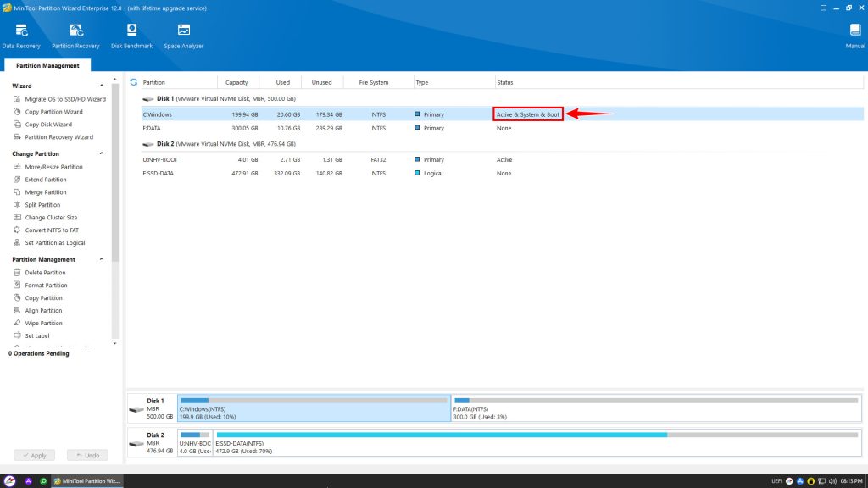Select the C:Windows(NTFS) block in disk map
868x488 pixels.
click(314, 408)
